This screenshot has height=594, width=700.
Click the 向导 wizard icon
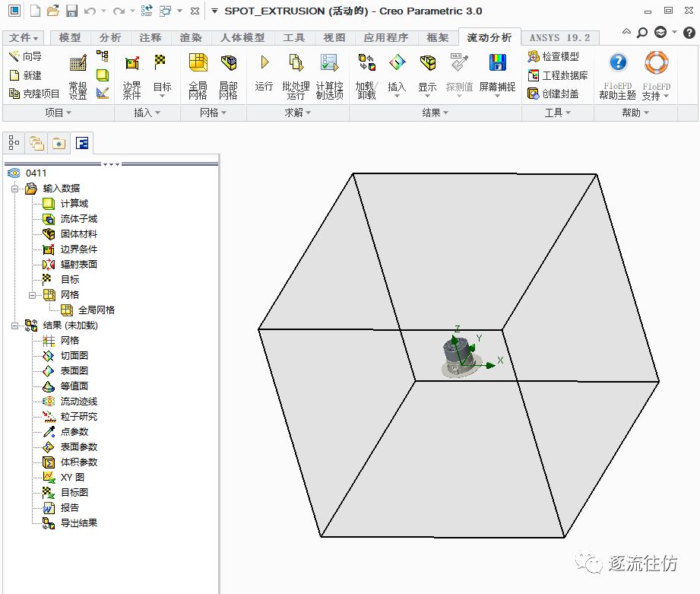pyautogui.click(x=25, y=57)
